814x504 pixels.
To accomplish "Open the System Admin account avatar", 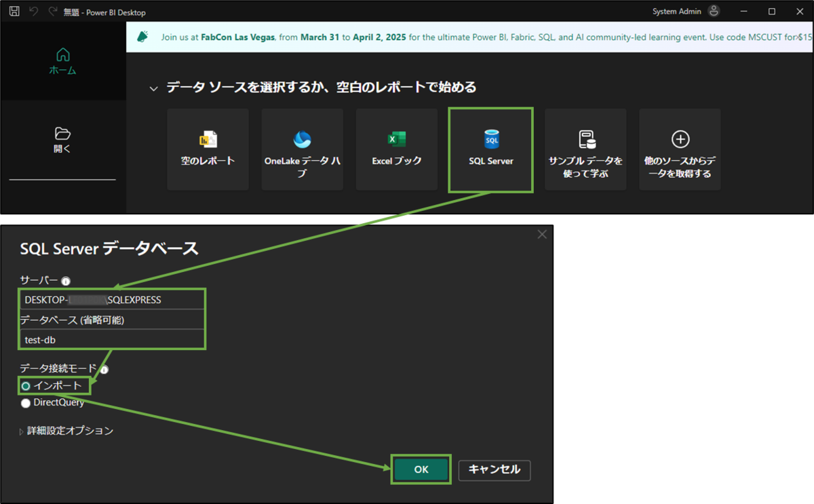I will (714, 11).
